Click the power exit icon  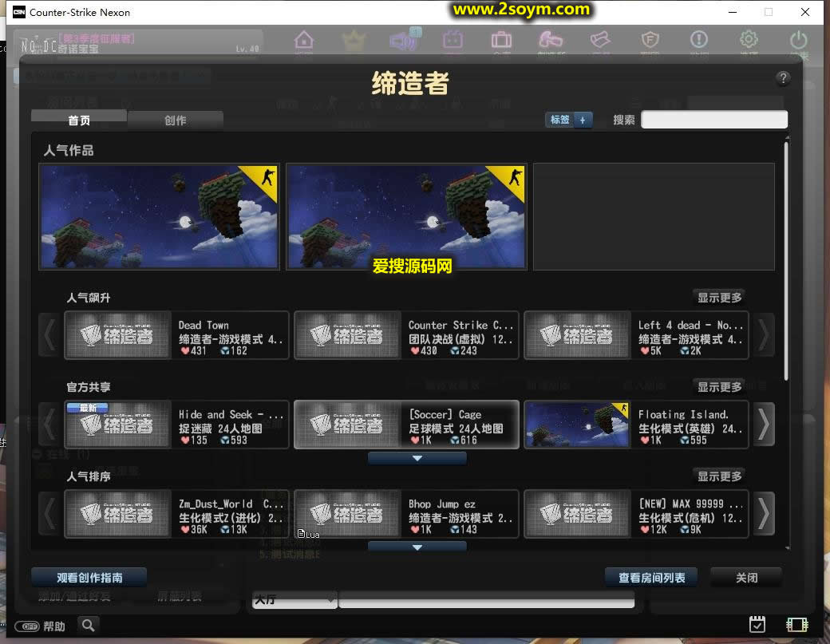pyautogui.click(x=798, y=41)
